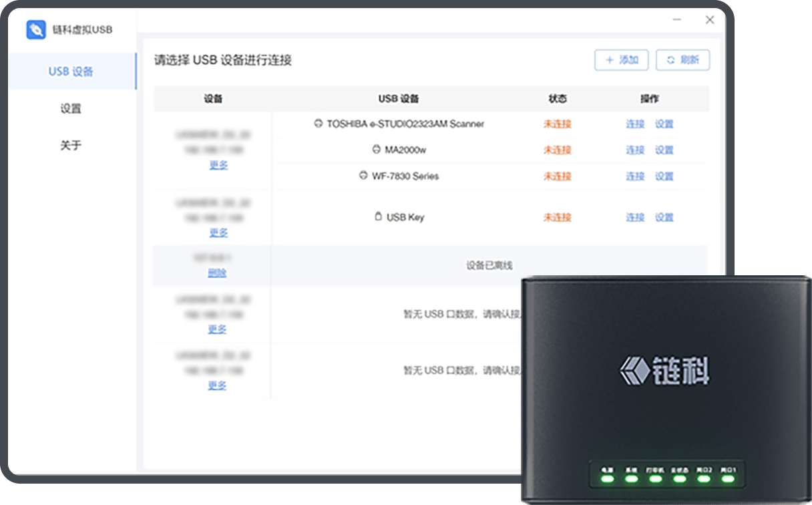Click the USB key icon beside USB Key

point(378,216)
